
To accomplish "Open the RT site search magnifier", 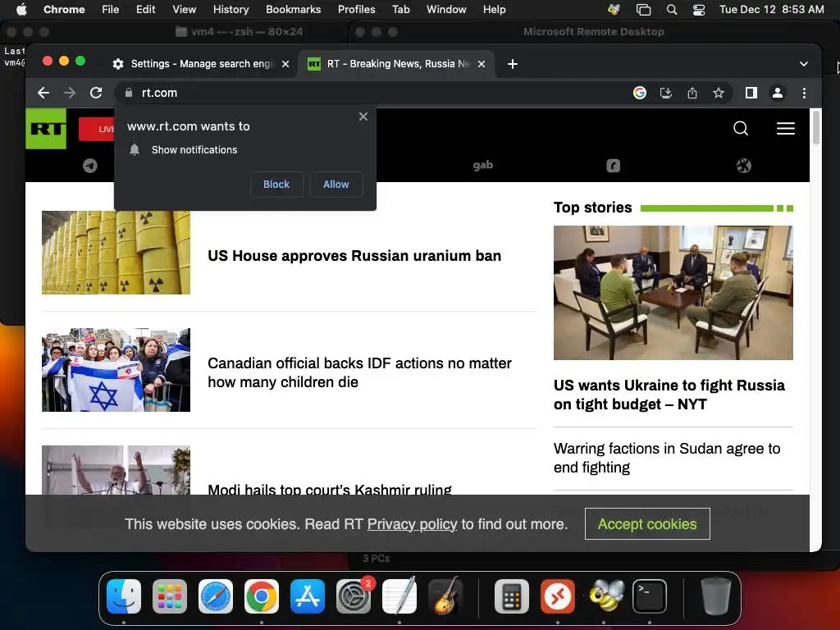I will (741, 129).
